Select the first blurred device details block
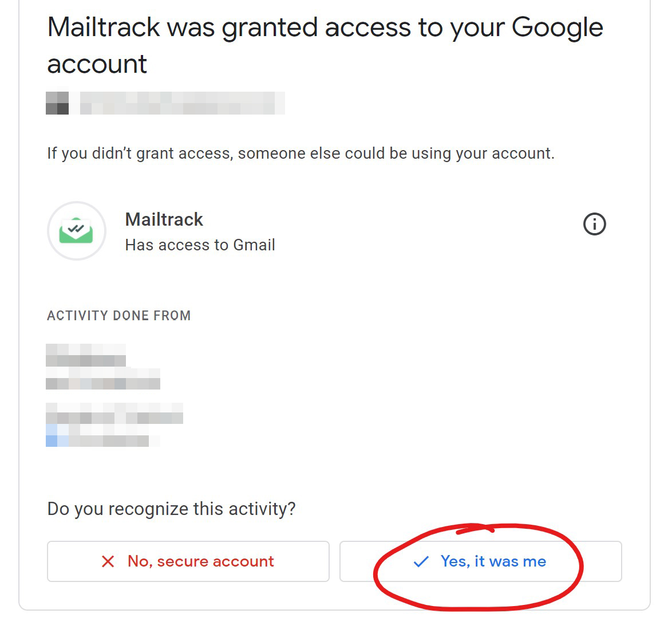672x637 pixels. point(102,367)
